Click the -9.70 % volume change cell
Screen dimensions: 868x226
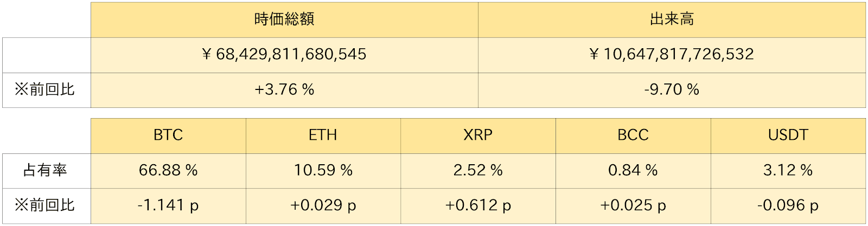pos(672,89)
